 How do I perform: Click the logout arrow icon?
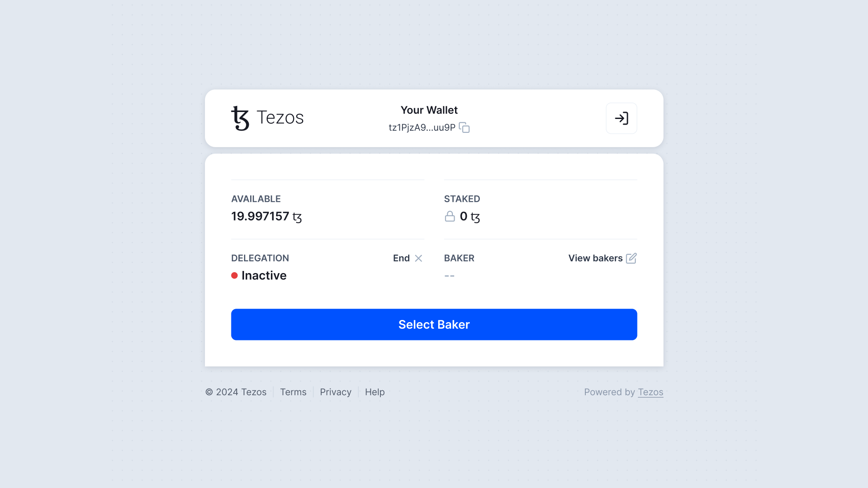(x=621, y=118)
